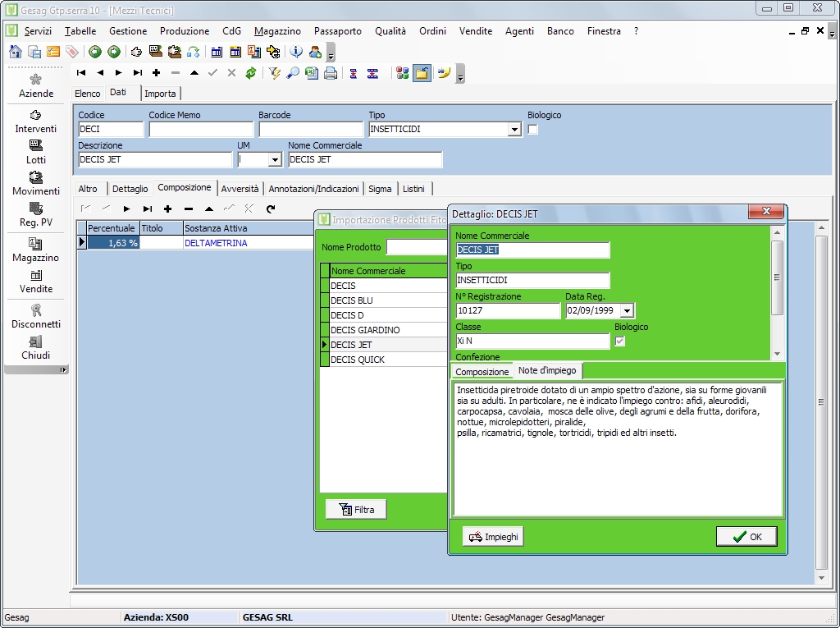Add new record with main plus icon
Image resolution: width=840 pixels, height=628 pixels.
coord(156,73)
